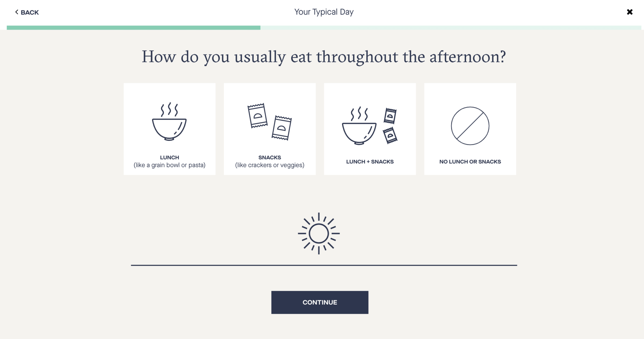The image size is (644, 339).
Task: Choose the Lunch + Snacks combined icon
Action: (x=370, y=124)
